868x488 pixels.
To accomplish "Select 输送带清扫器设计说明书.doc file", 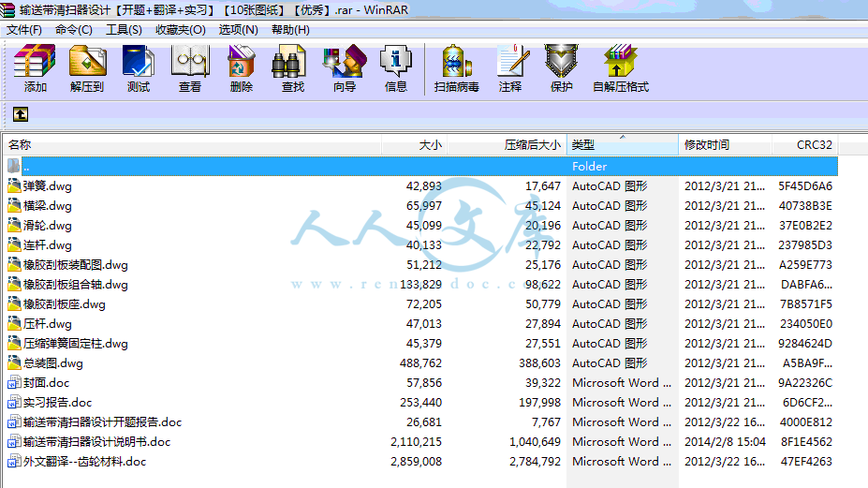I will (96, 442).
